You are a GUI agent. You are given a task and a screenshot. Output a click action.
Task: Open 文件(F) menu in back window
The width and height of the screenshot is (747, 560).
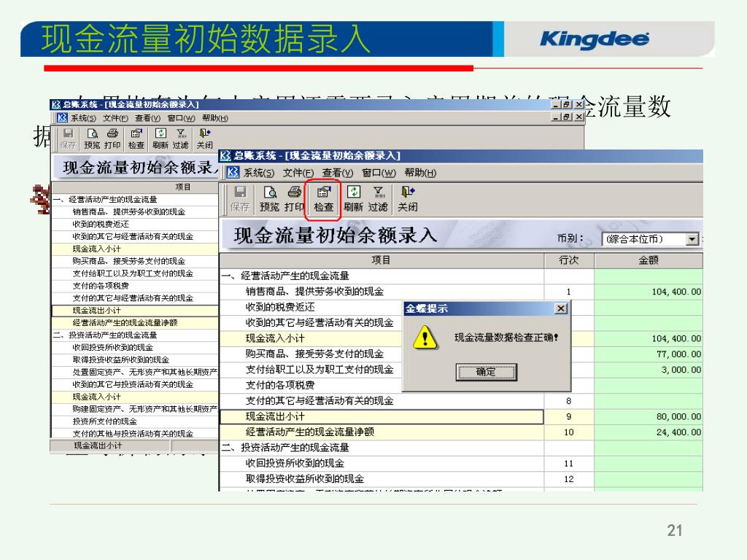(116, 118)
